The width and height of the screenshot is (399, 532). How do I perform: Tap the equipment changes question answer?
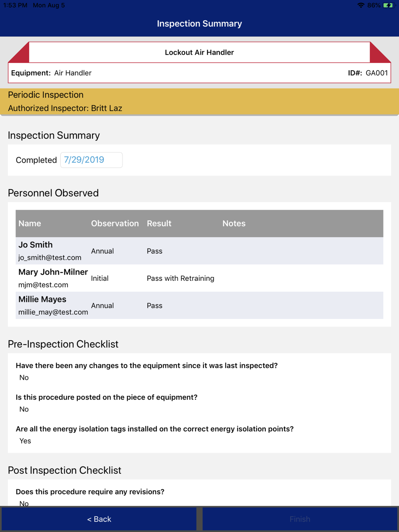point(24,377)
